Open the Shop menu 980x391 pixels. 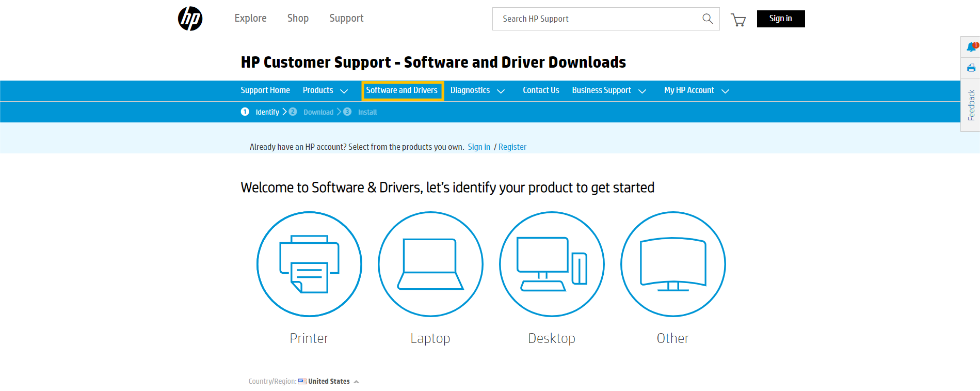point(298,19)
